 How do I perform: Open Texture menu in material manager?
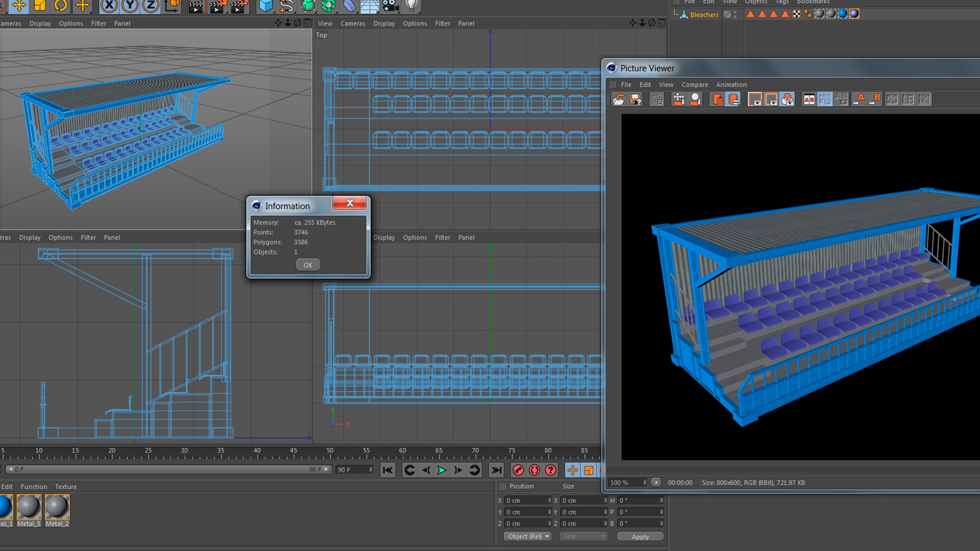click(x=66, y=487)
